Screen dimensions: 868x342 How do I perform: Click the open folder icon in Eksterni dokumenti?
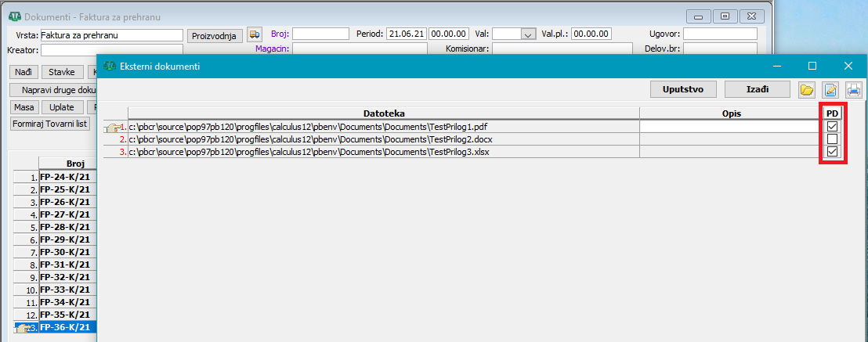coord(806,90)
